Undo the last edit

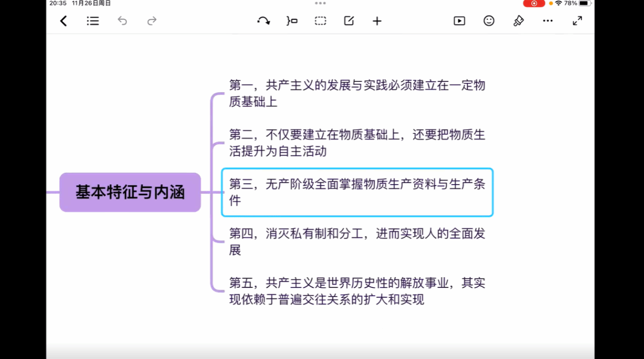coord(122,21)
